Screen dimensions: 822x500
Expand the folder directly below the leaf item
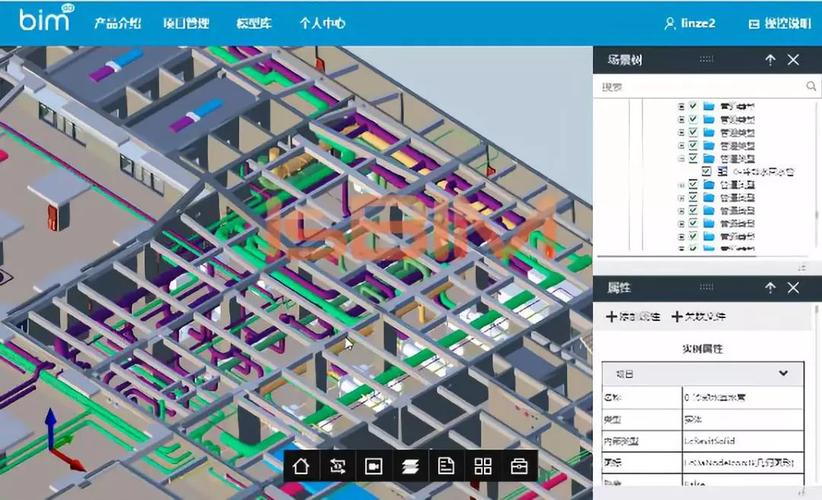click(x=681, y=184)
